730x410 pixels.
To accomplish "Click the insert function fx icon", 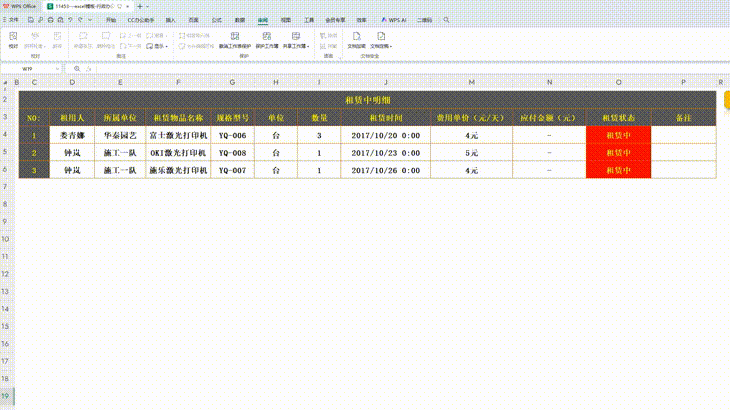I will pos(88,69).
